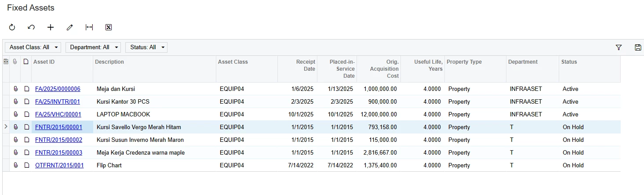
Task: Sort by Description column header
Action: (x=154, y=69)
